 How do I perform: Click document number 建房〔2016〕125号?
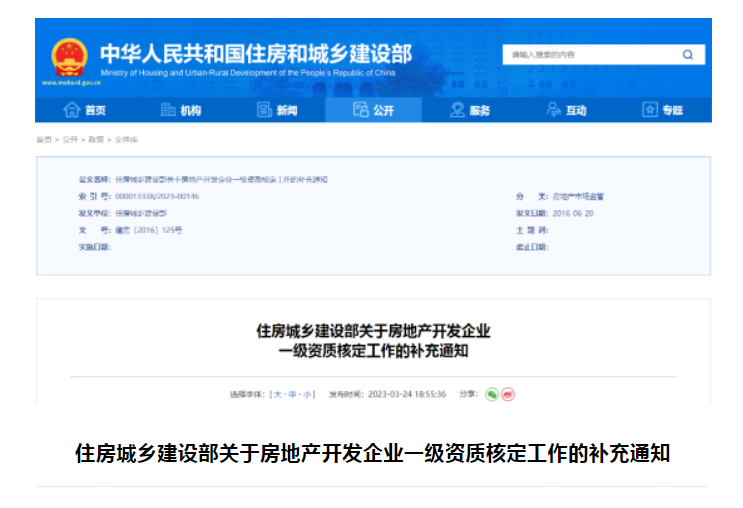pyautogui.click(x=149, y=230)
